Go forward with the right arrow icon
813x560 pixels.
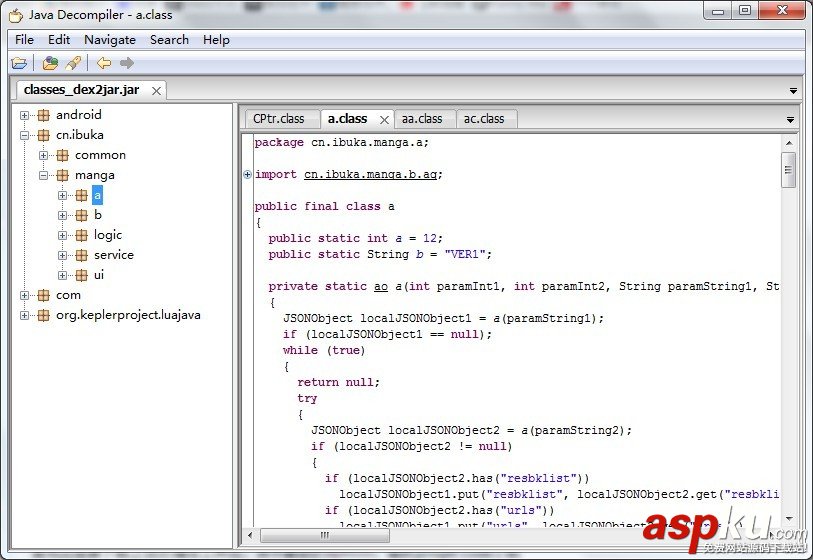click(x=127, y=63)
